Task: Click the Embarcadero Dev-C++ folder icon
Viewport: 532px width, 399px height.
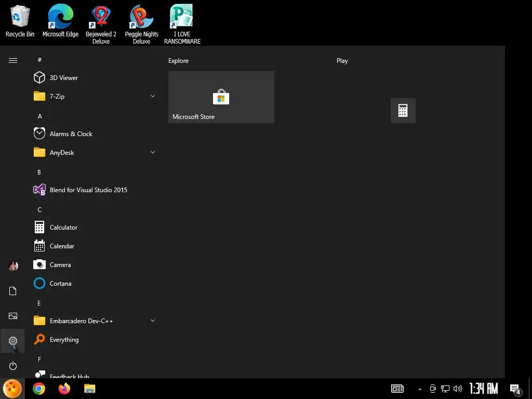Action: click(x=39, y=321)
